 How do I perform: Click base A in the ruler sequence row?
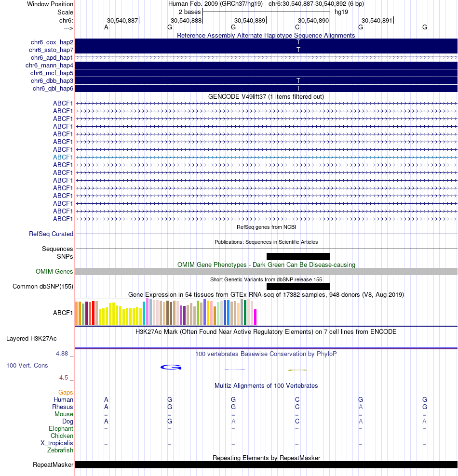[106, 27]
